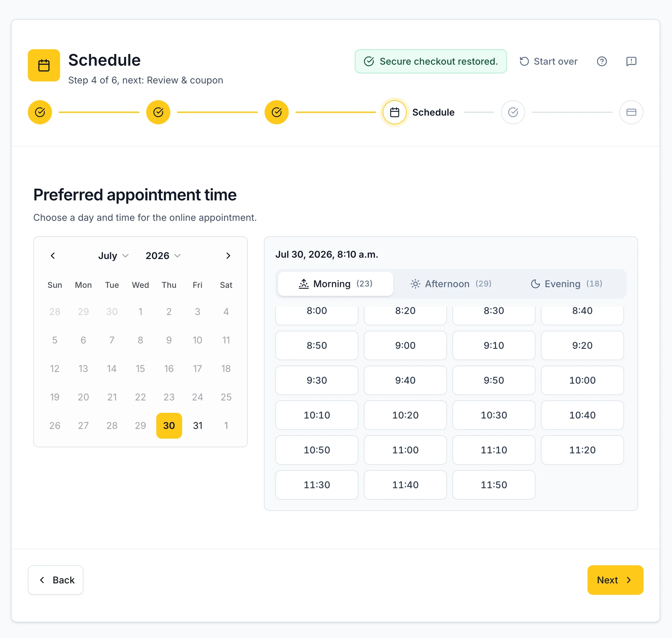The height and width of the screenshot is (638, 672).
Task: Switch to the Afternoon tab
Action: point(451,284)
